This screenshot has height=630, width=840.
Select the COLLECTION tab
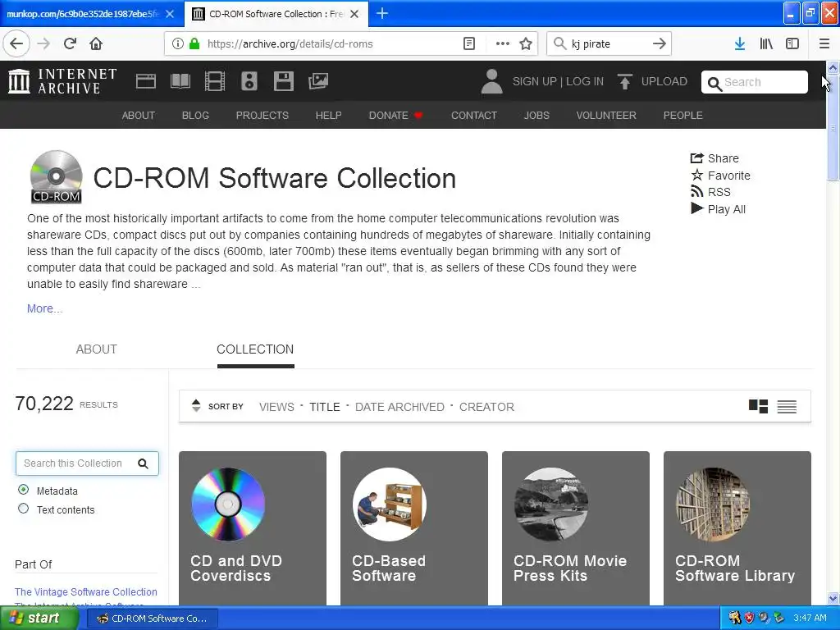click(255, 349)
